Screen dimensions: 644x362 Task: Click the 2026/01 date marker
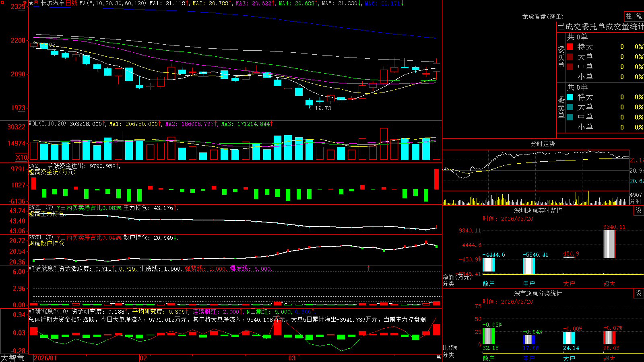(45, 358)
